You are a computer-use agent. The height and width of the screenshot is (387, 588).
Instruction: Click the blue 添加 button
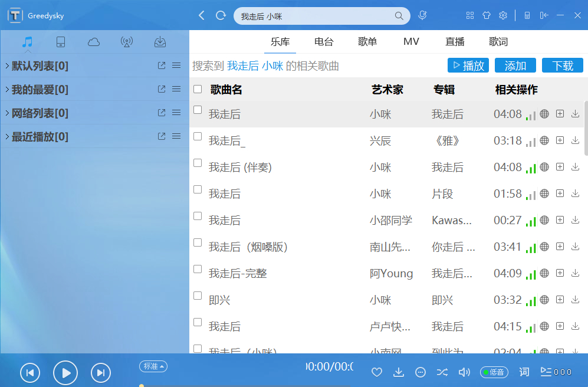[x=515, y=65]
